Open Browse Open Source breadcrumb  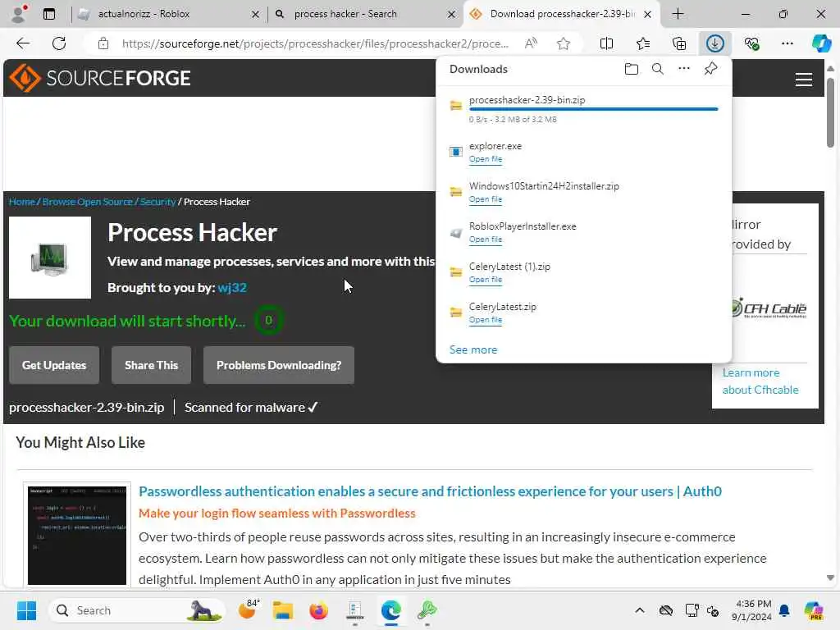pyautogui.click(x=87, y=202)
